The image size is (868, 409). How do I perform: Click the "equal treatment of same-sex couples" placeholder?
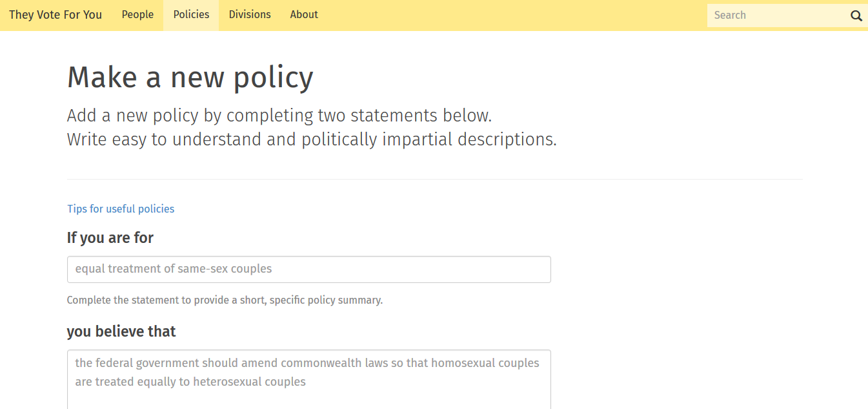(x=174, y=269)
